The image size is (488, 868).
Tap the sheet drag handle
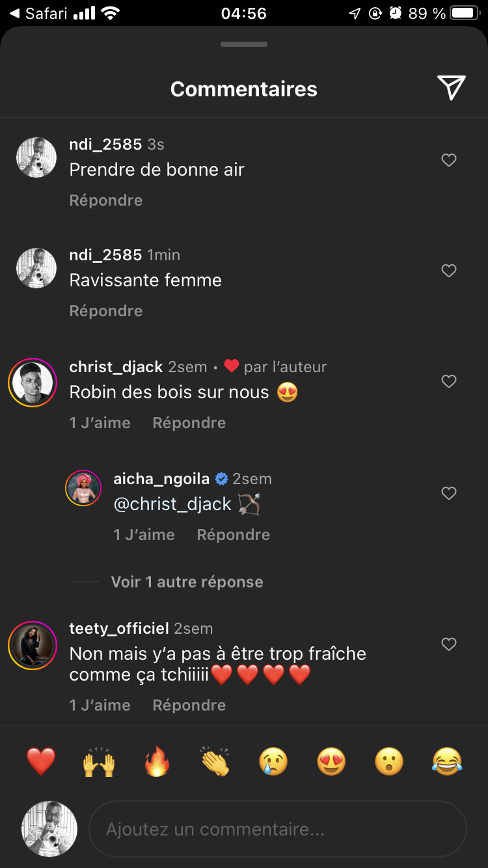point(244,44)
